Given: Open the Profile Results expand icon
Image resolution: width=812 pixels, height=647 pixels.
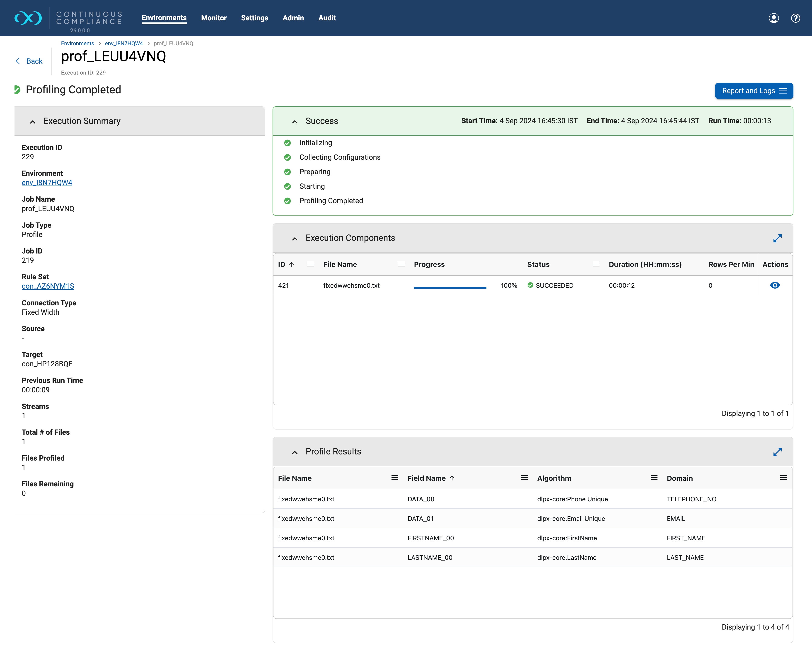Looking at the screenshot, I should (x=778, y=451).
